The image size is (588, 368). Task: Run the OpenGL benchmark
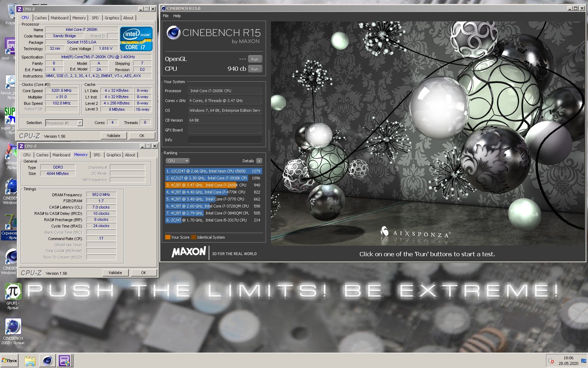[255, 59]
